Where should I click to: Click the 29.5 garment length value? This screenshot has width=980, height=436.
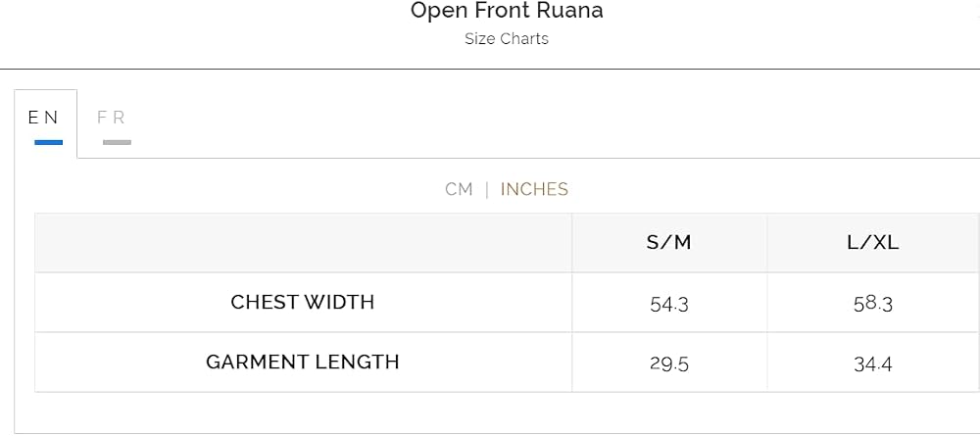[669, 364]
